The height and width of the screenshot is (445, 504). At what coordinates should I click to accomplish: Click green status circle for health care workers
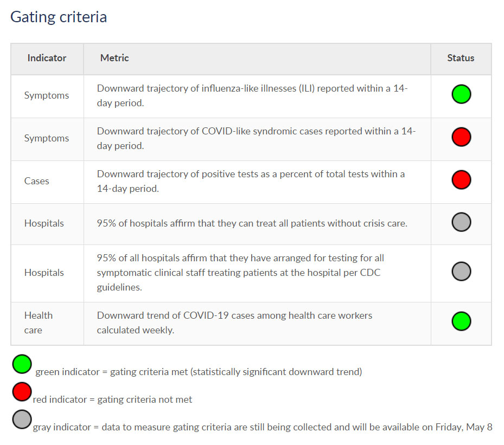pos(461,321)
